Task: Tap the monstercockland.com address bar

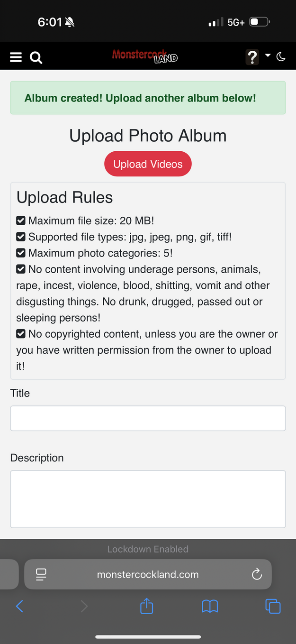Action: (x=148, y=575)
